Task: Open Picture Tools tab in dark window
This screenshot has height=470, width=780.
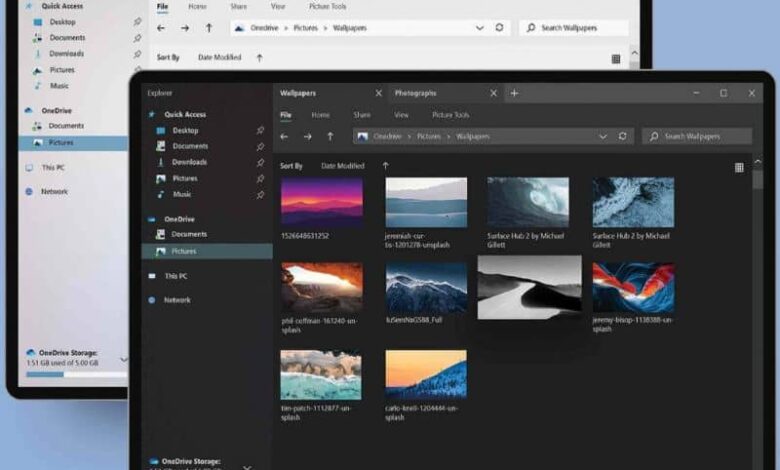Action: coord(451,115)
